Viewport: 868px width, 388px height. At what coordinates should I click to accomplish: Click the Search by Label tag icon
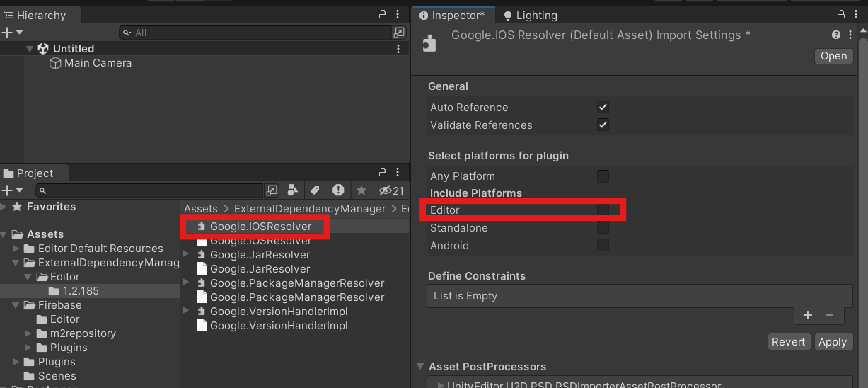click(x=315, y=190)
